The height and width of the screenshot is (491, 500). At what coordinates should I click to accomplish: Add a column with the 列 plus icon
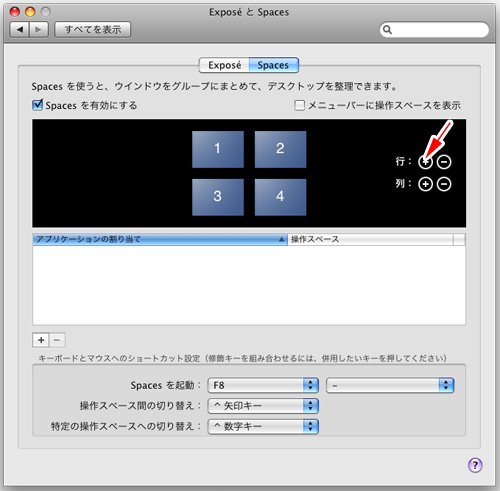pos(426,184)
